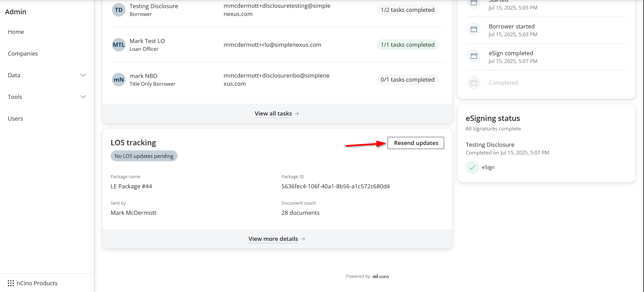The width and height of the screenshot is (644, 292).
Task: Open the View all tasks link
Action: (x=273, y=114)
